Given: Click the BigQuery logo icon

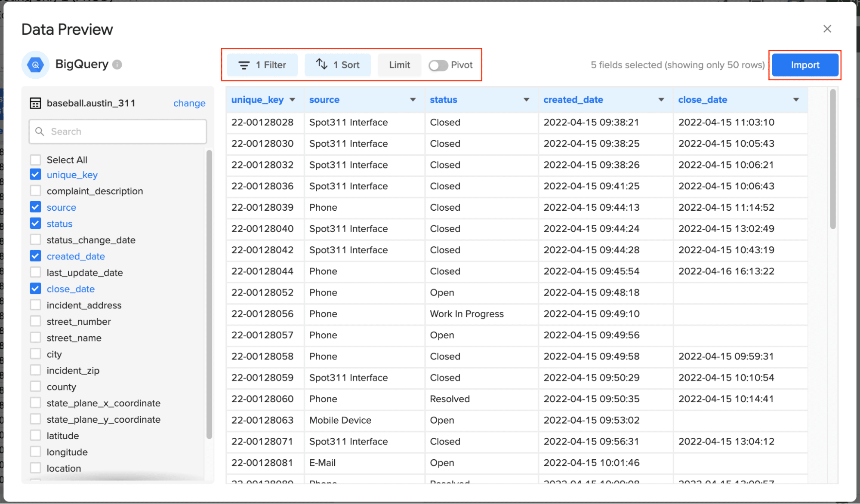Looking at the screenshot, I should coord(35,65).
